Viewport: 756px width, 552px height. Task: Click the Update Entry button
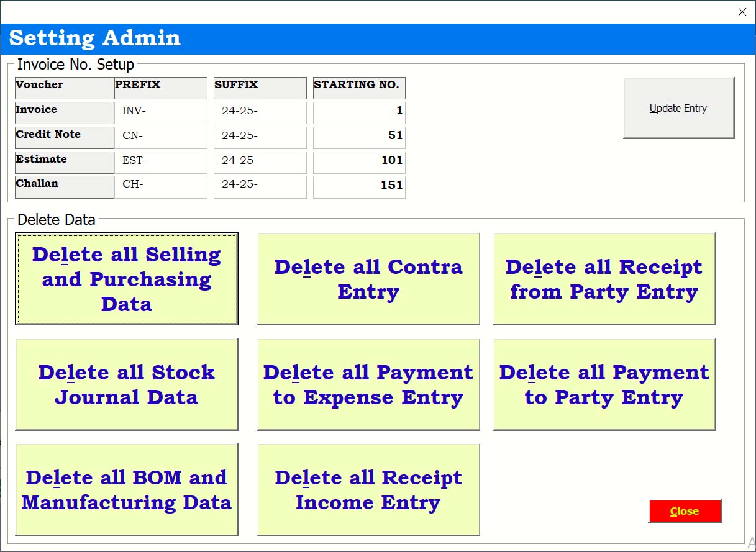[x=678, y=108]
